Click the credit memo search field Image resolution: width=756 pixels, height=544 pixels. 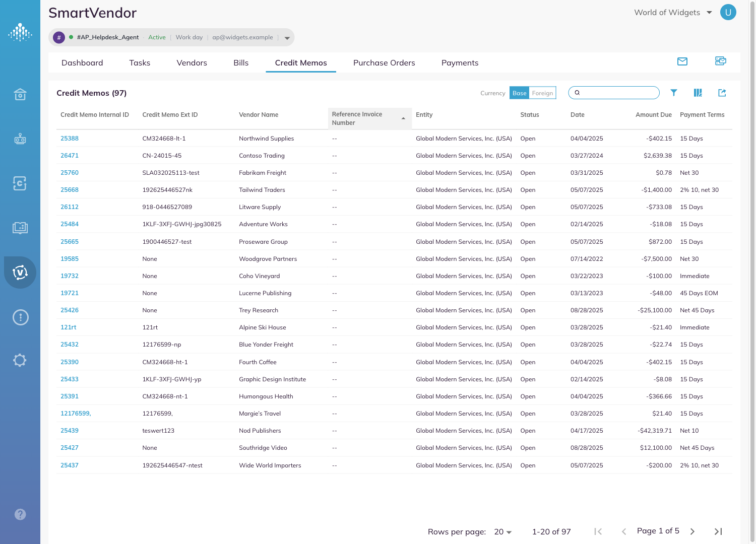tap(614, 93)
